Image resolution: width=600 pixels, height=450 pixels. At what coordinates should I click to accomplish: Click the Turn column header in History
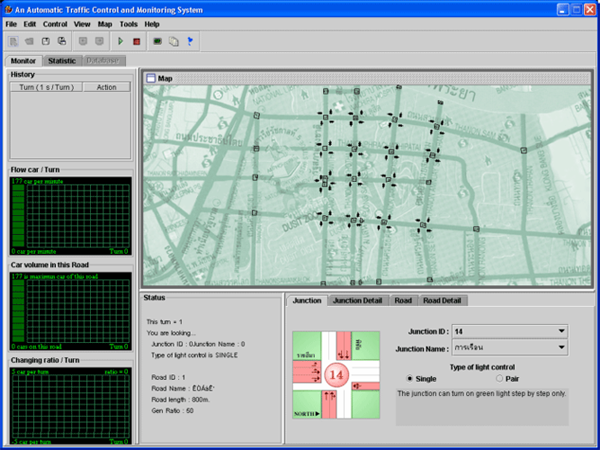pyautogui.click(x=47, y=87)
